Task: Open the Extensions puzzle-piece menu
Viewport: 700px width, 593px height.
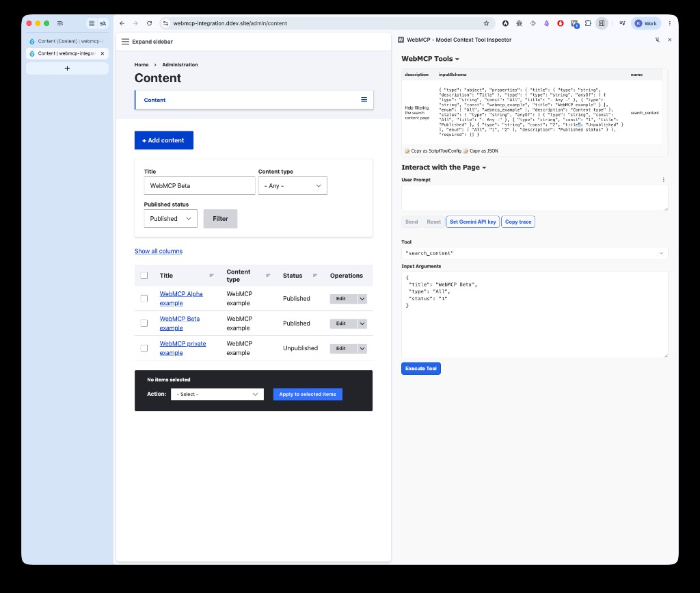Action: [x=588, y=23]
